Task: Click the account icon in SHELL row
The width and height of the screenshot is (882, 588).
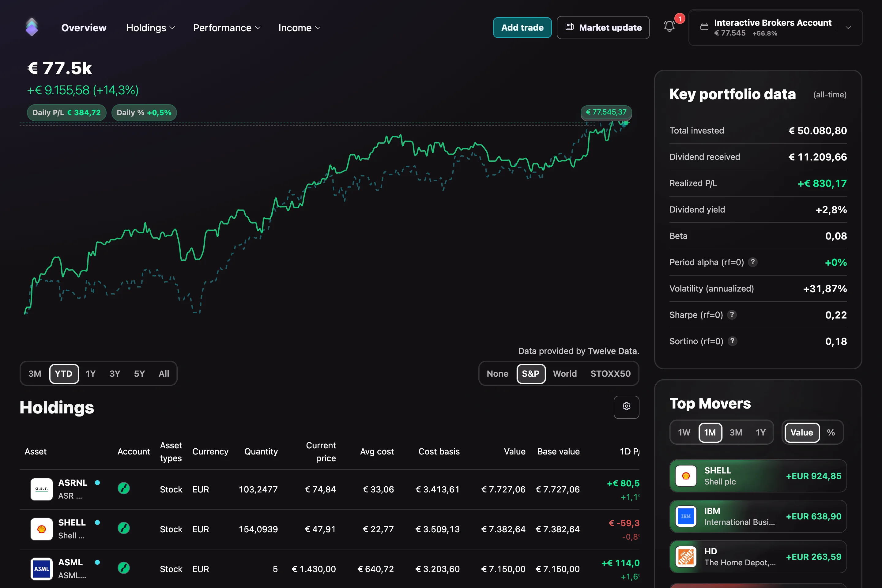Action: (x=124, y=528)
